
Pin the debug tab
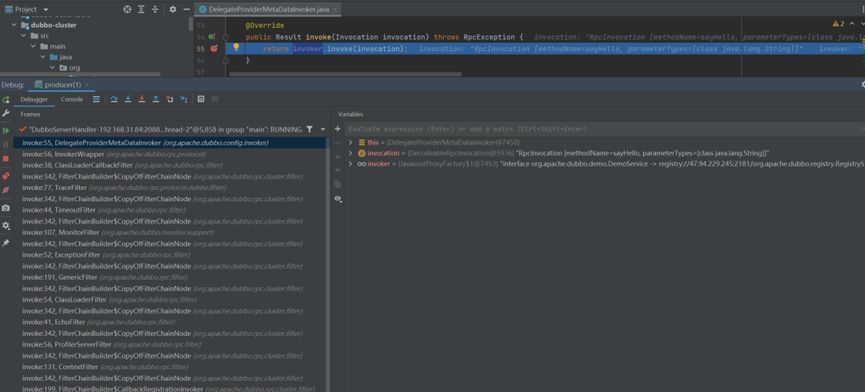[x=6, y=243]
